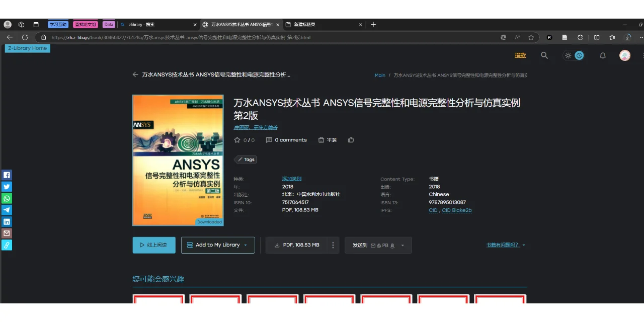The width and height of the screenshot is (644, 322).
Task: Copy the page link from share sidebar
Action: 7,245
